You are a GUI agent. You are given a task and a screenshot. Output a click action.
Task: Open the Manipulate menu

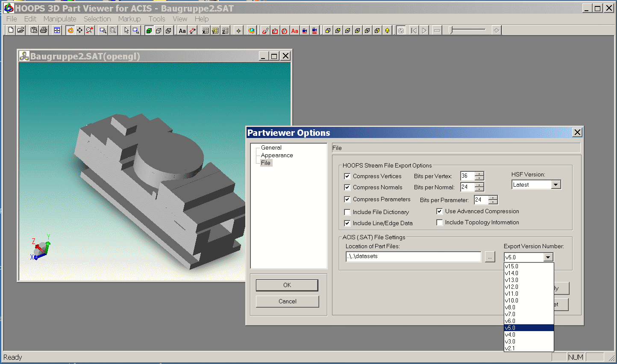tap(60, 19)
